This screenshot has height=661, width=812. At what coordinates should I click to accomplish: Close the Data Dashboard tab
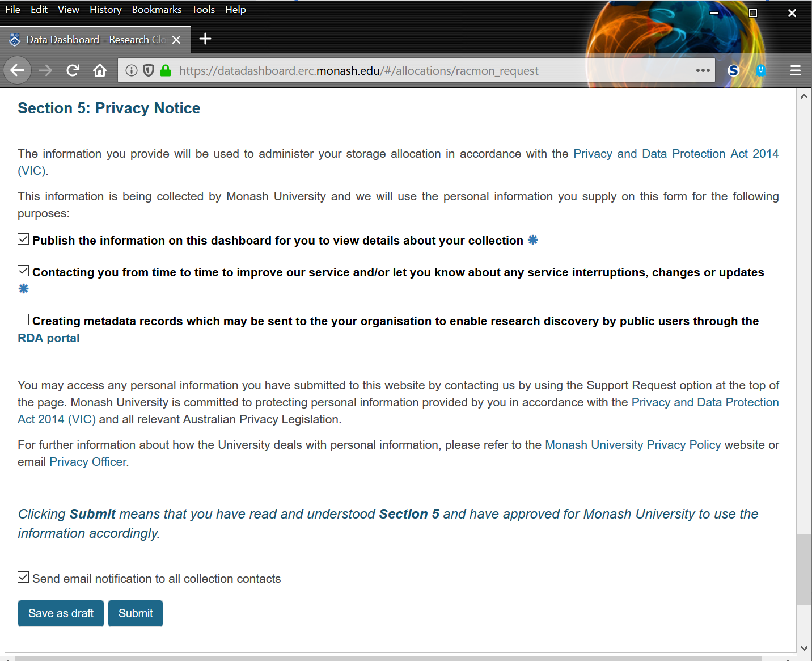pyautogui.click(x=176, y=40)
